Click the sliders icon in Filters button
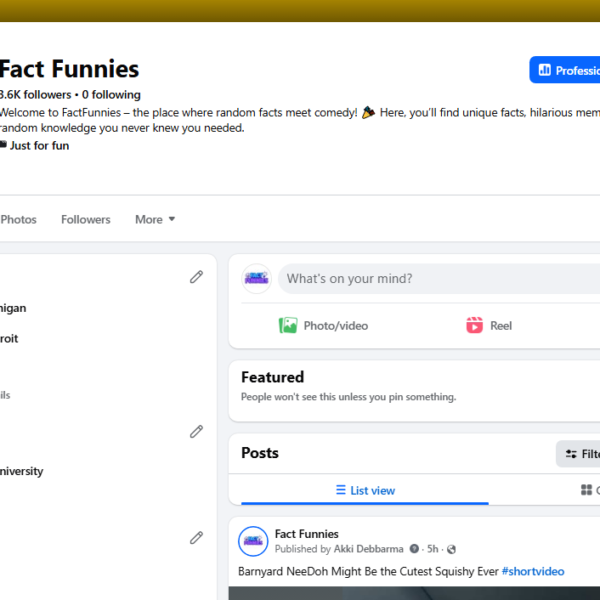 571,454
